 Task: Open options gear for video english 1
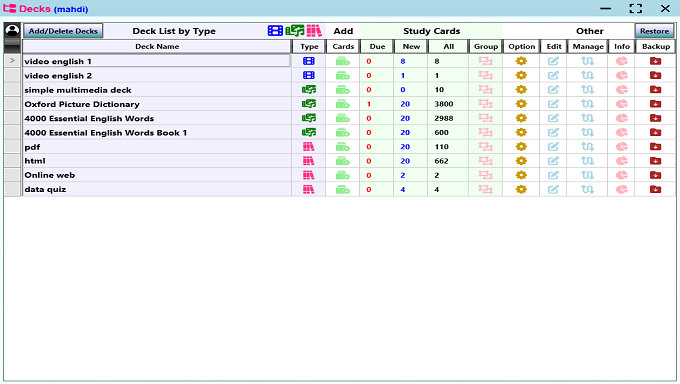[521, 61]
